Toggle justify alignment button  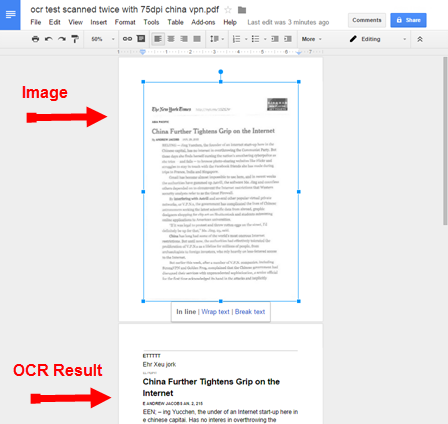click(x=197, y=39)
